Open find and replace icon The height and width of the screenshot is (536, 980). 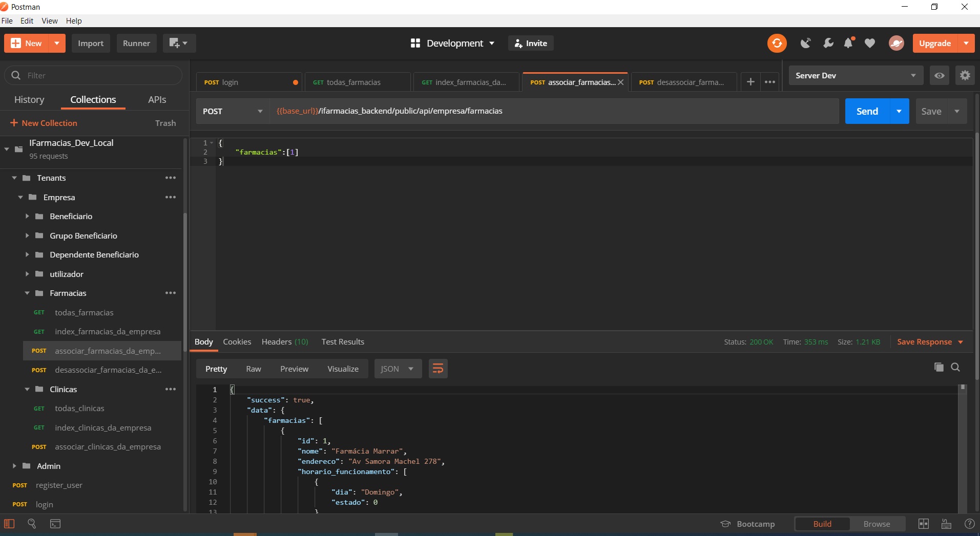32,524
